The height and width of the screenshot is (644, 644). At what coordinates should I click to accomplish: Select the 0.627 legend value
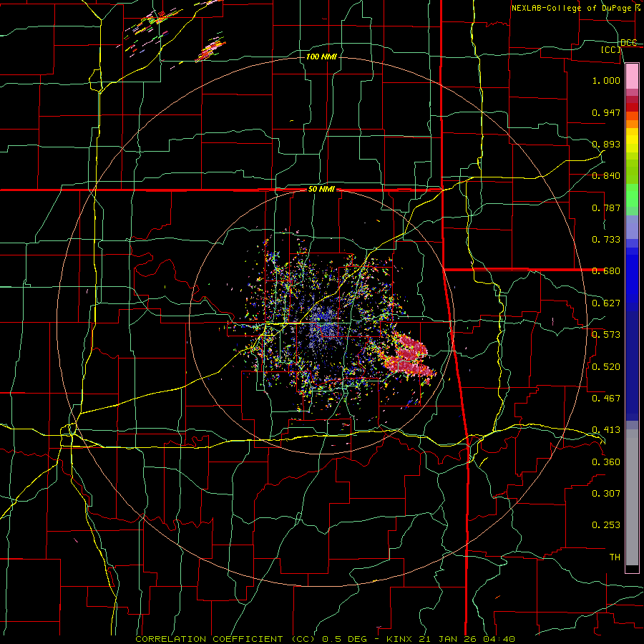pyautogui.click(x=606, y=303)
